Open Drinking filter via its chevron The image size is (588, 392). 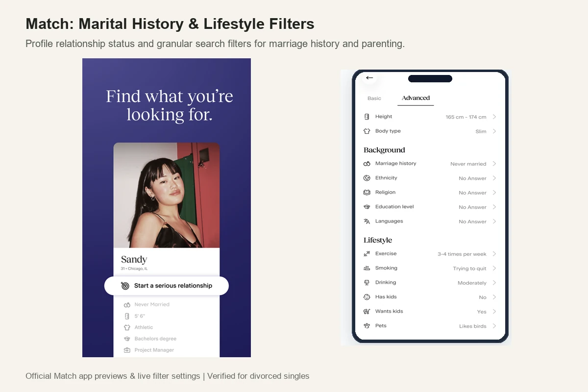point(494,283)
